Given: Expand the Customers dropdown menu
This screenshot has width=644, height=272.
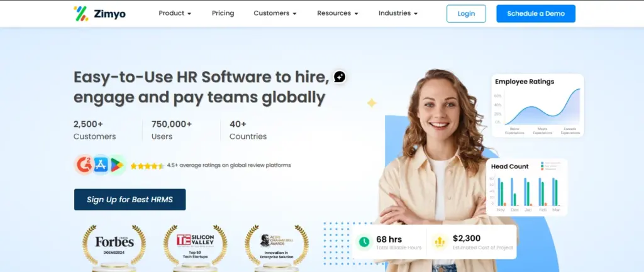Looking at the screenshot, I should pyautogui.click(x=275, y=13).
